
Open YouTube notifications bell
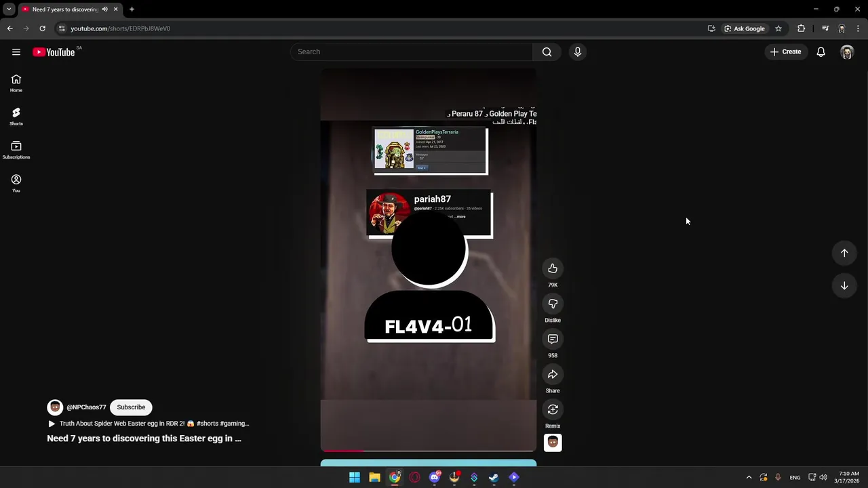point(821,52)
